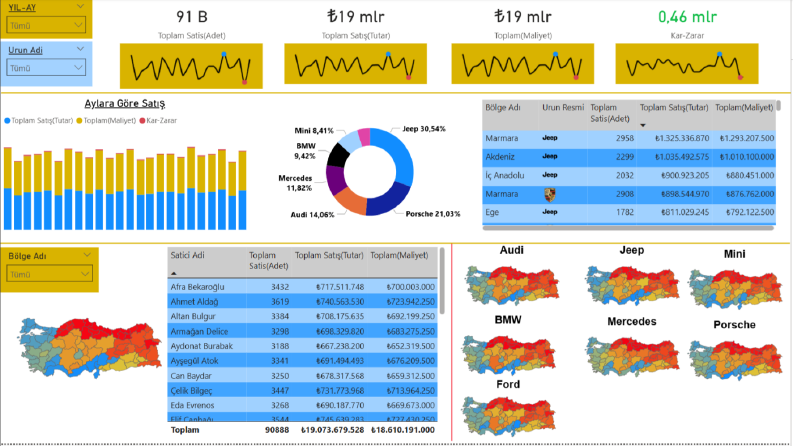This screenshot has height=446, width=793.
Task: Click the Jeep Turkey map
Action: [x=632, y=285]
